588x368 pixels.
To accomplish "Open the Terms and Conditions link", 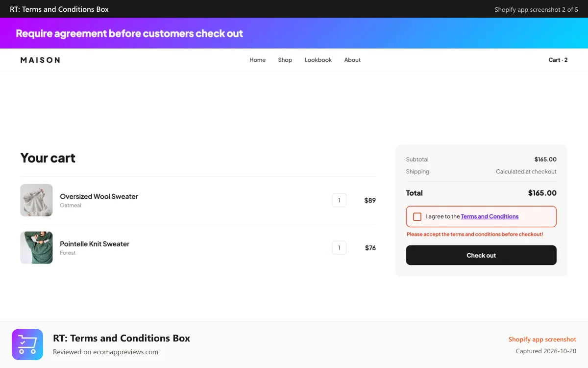I will pyautogui.click(x=490, y=216).
